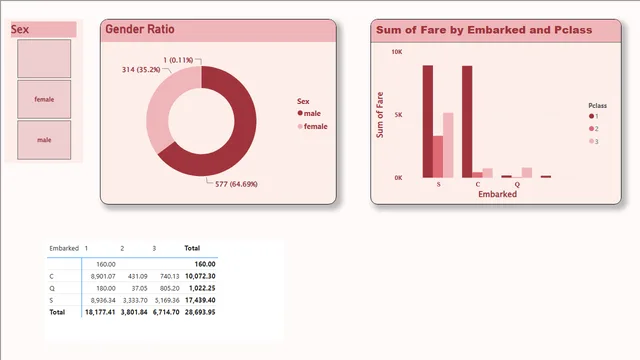Click the table cell 3,333.70
Viewport: 640px width, 360px height.
click(135, 300)
